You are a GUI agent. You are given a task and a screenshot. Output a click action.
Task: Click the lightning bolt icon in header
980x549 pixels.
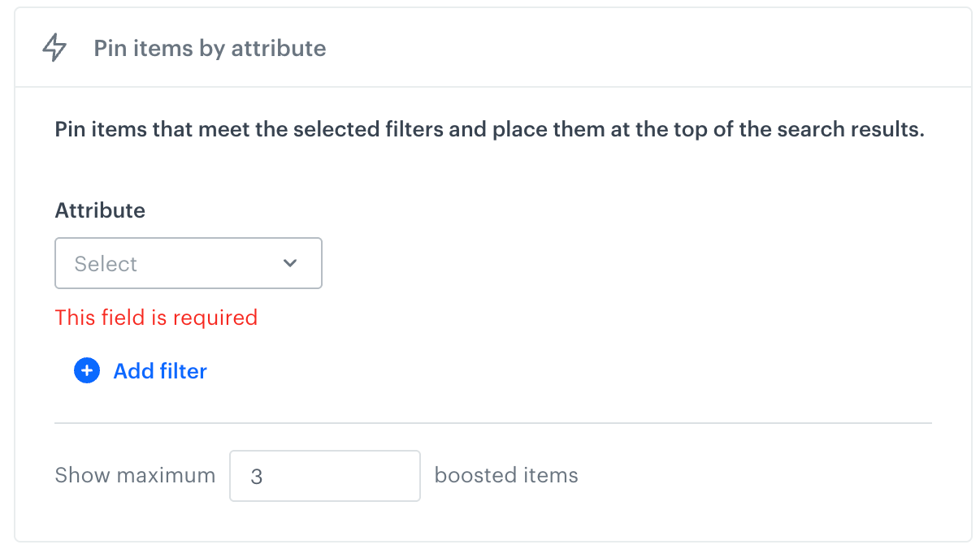[54, 49]
